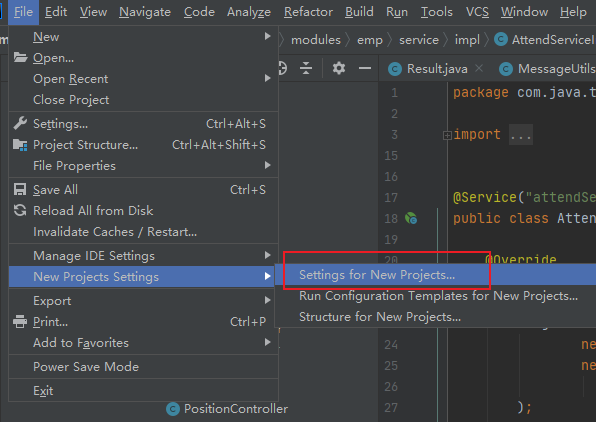596x422 pixels.
Task: Click the impl breadcrumb
Action: click(467, 40)
